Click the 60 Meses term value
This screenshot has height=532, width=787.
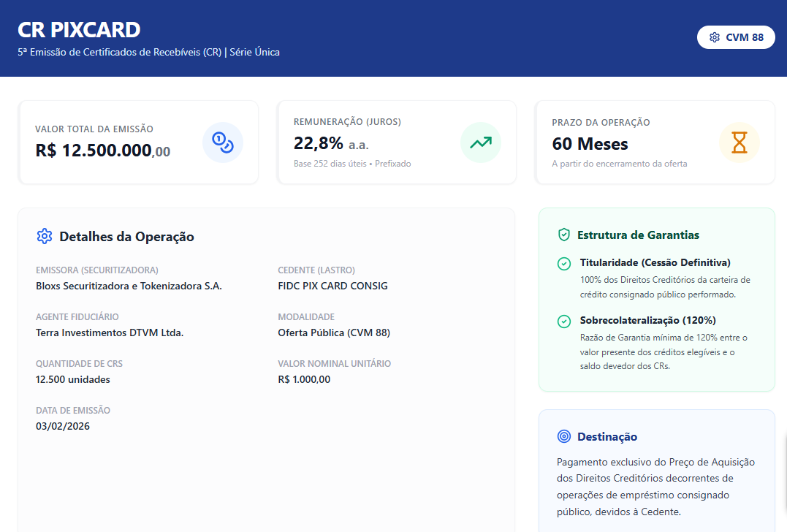pyautogui.click(x=590, y=143)
